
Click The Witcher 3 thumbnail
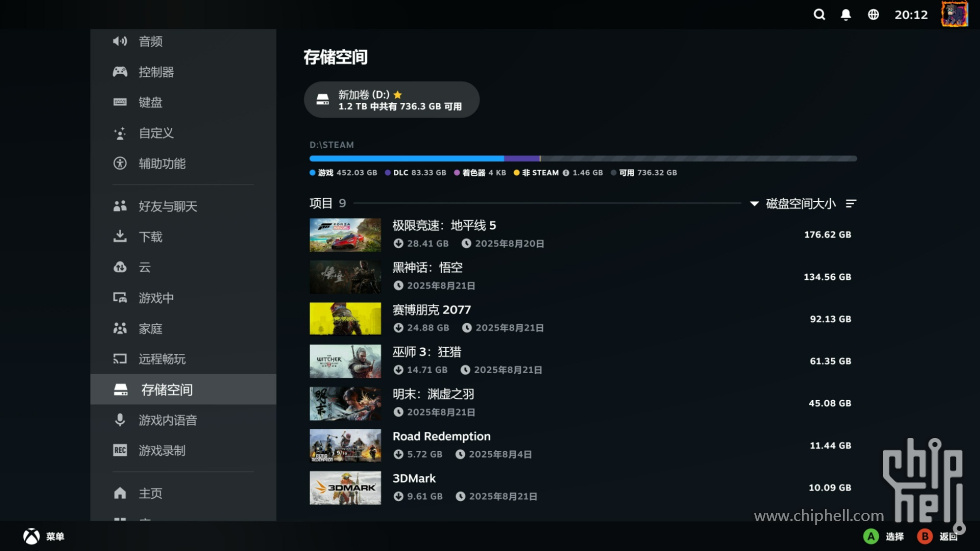345,361
